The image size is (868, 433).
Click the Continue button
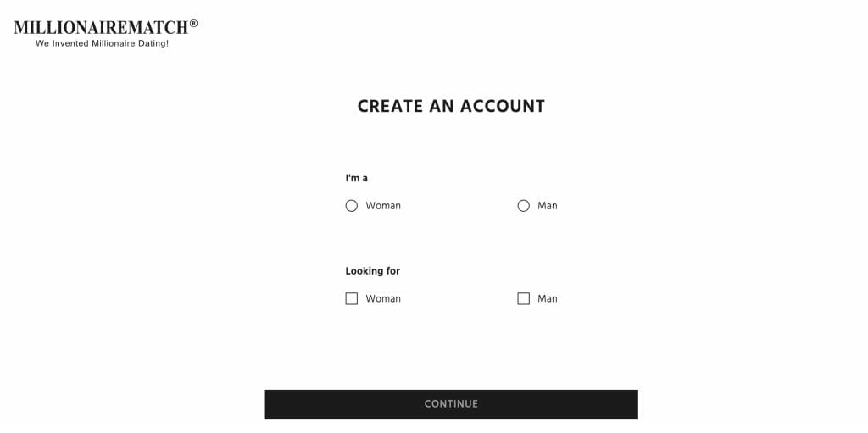(x=451, y=404)
